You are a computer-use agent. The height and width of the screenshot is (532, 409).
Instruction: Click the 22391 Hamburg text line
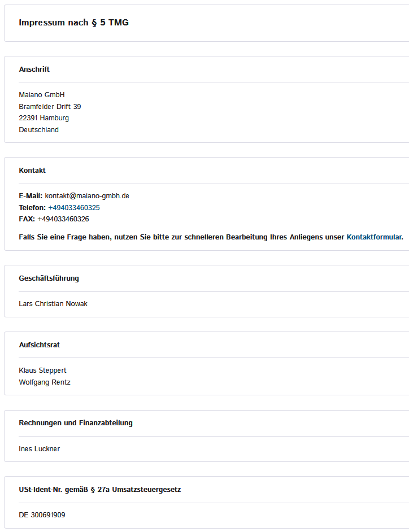pos(44,118)
